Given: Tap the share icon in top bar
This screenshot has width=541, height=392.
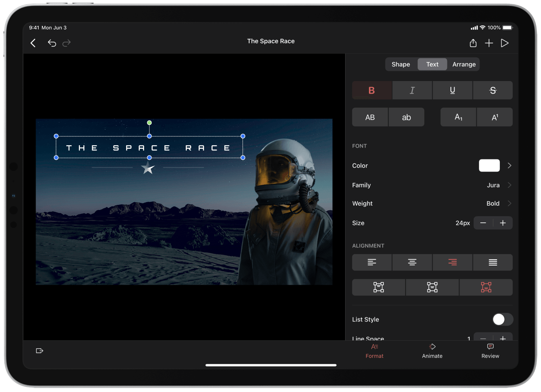Looking at the screenshot, I should (473, 43).
